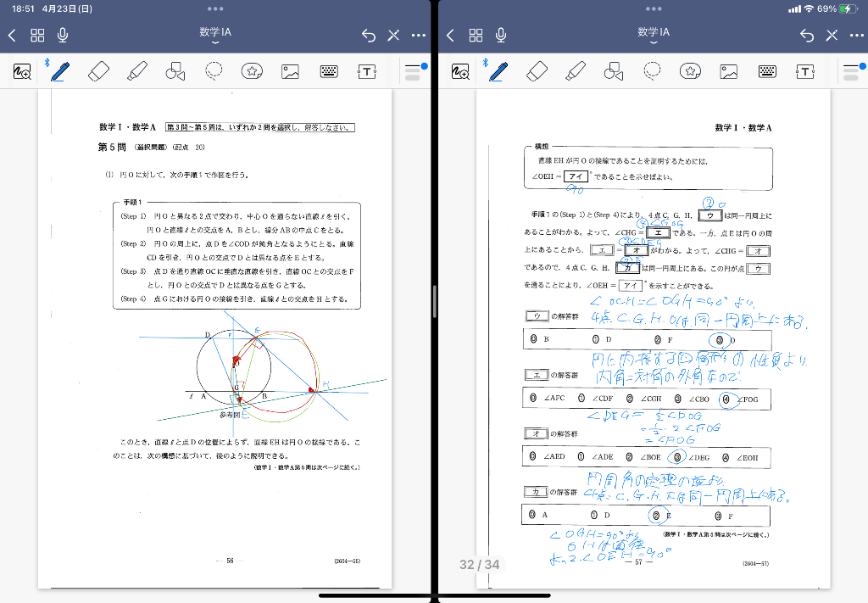Open pen color and thickness selector in right pane
This screenshot has height=603, width=868.
pos(853,71)
